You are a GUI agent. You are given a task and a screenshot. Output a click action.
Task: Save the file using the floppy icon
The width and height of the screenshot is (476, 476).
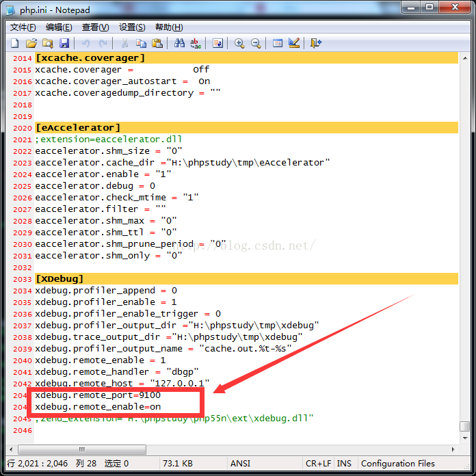[x=64, y=43]
